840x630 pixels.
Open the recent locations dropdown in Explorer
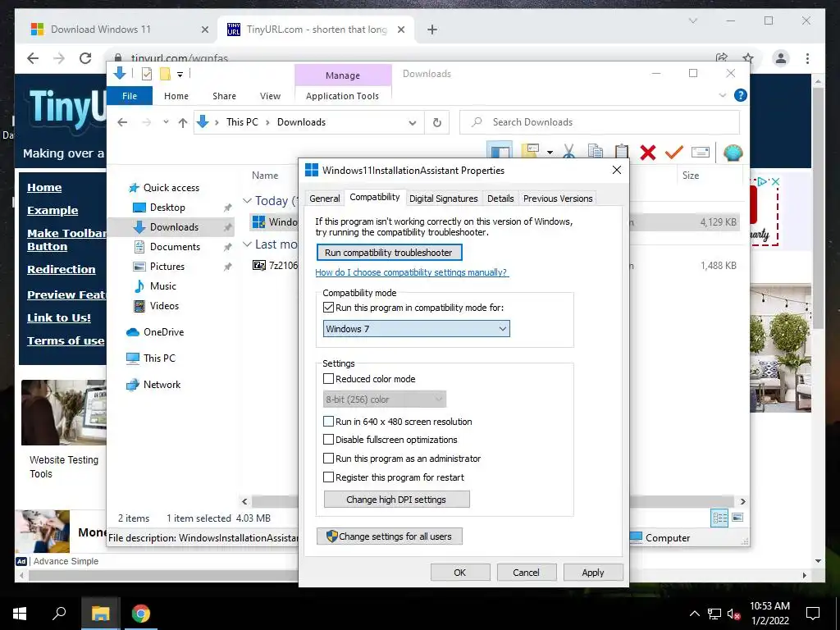[x=166, y=123]
